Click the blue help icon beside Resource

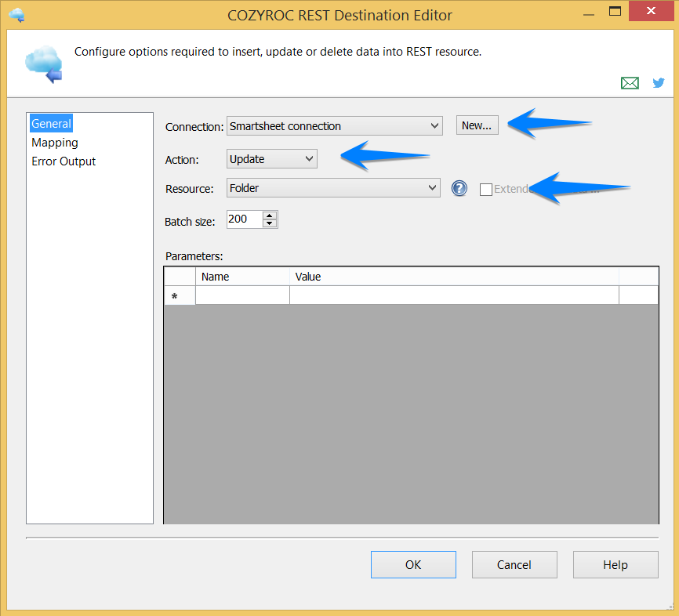[459, 188]
